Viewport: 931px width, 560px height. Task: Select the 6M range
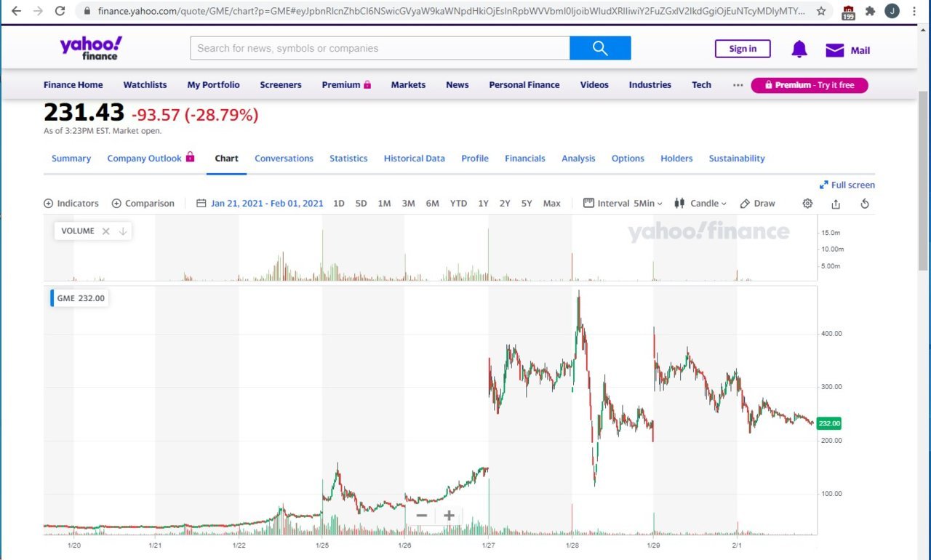pyautogui.click(x=432, y=204)
